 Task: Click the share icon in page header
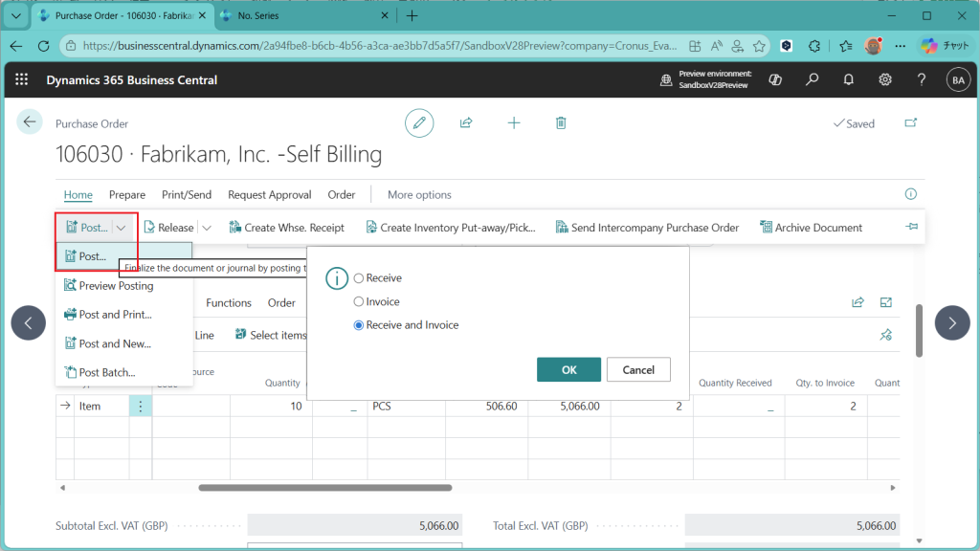click(x=466, y=122)
